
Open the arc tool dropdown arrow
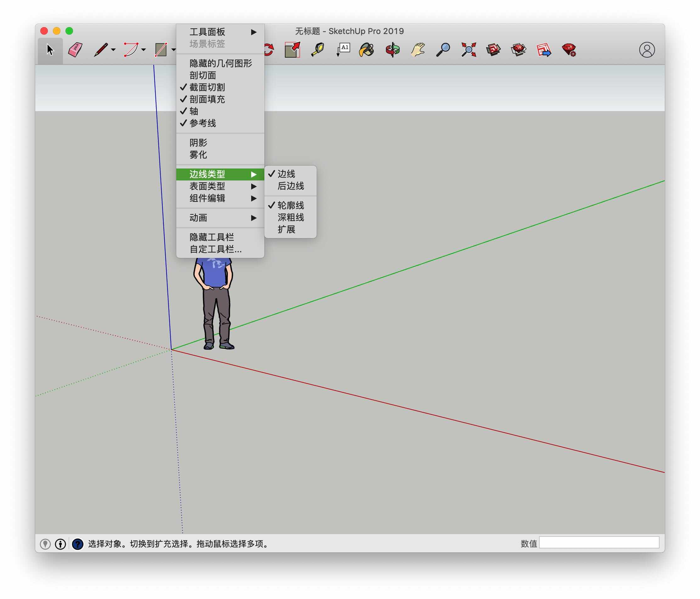tap(144, 50)
